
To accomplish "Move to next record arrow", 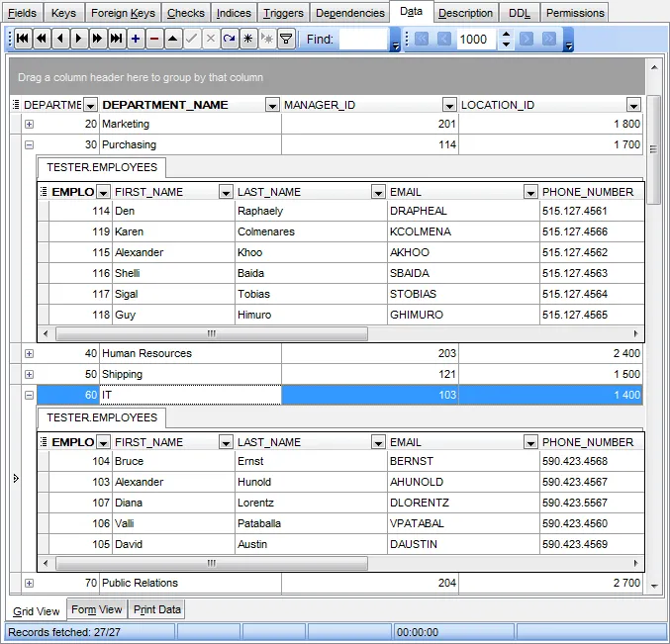I will click(78, 39).
